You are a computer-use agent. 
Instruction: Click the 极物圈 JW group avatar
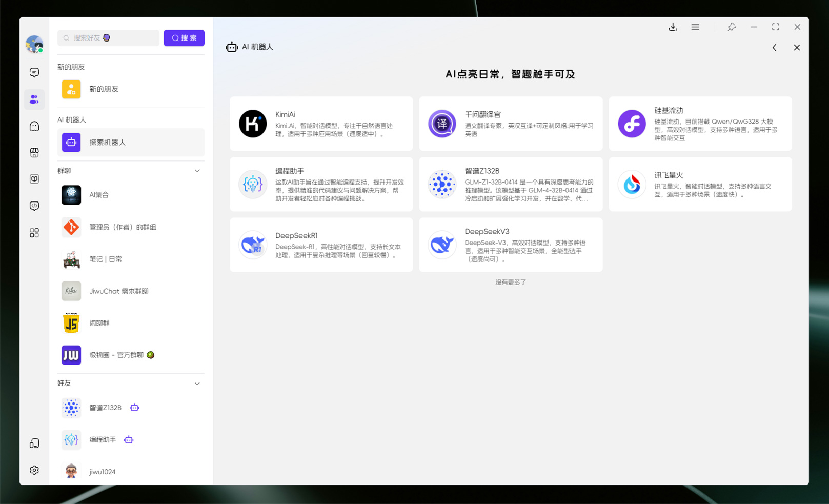[x=71, y=355]
